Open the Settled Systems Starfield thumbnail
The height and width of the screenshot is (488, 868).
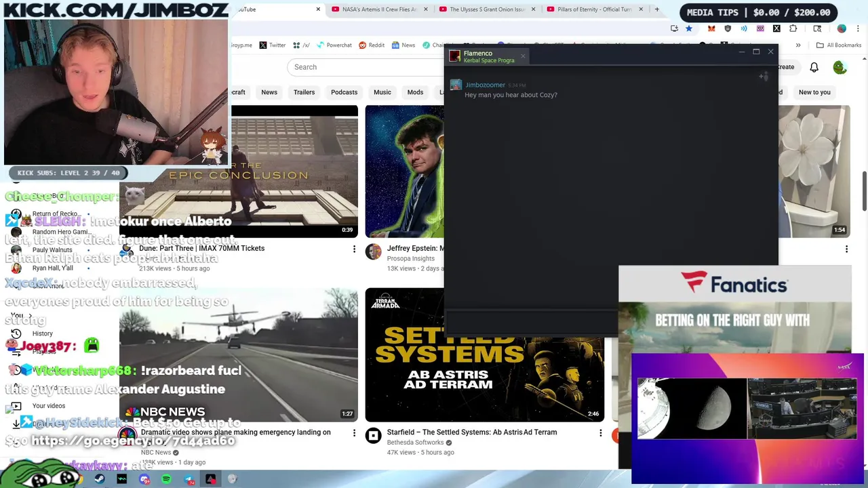(484, 355)
